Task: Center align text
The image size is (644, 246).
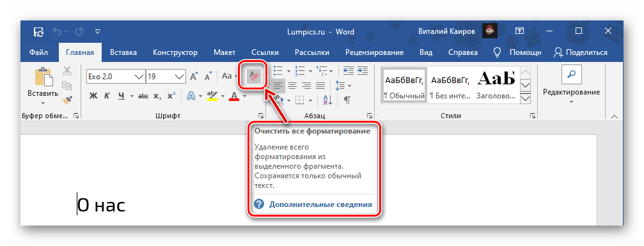Action: [x=292, y=86]
